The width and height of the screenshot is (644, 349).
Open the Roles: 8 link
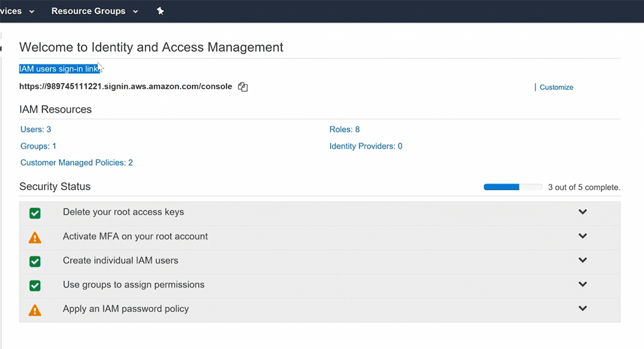pos(344,130)
